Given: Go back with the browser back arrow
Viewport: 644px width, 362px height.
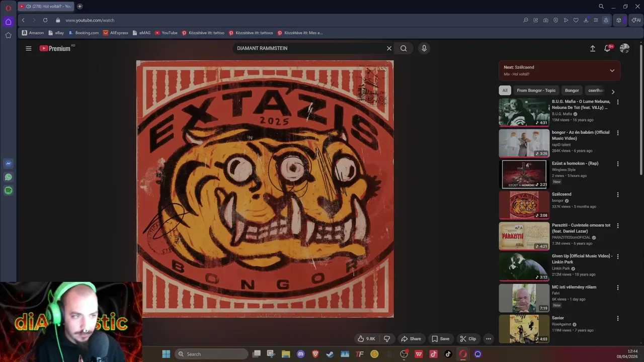Looking at the screenshot, I should tap(23, 20).
